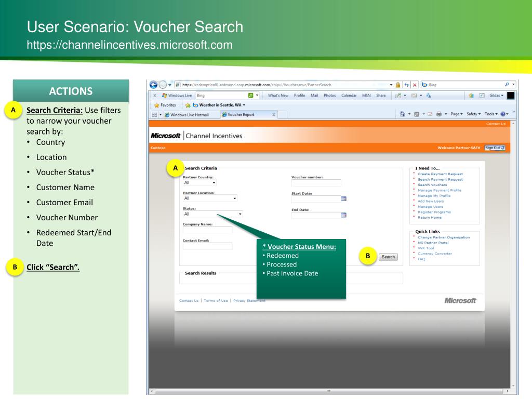The height and width of the screenshot is (399, 532).
Task: Expand the Partner Country dropdown
Action: (199, 182)
